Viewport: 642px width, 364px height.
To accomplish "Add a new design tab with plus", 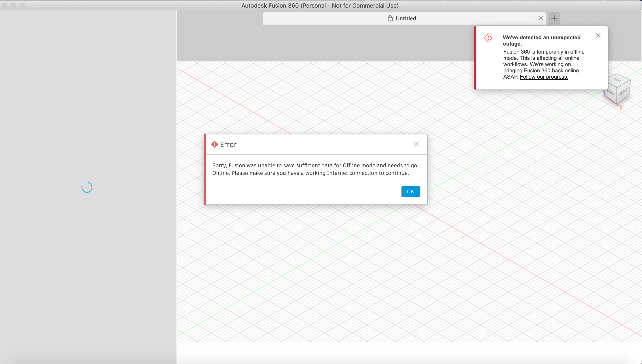I will 554,18.
